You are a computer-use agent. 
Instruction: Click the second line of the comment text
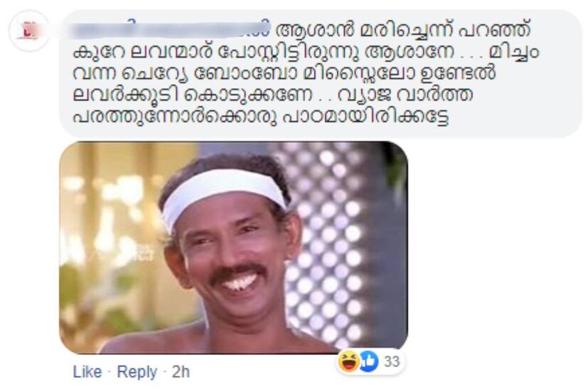306,52
